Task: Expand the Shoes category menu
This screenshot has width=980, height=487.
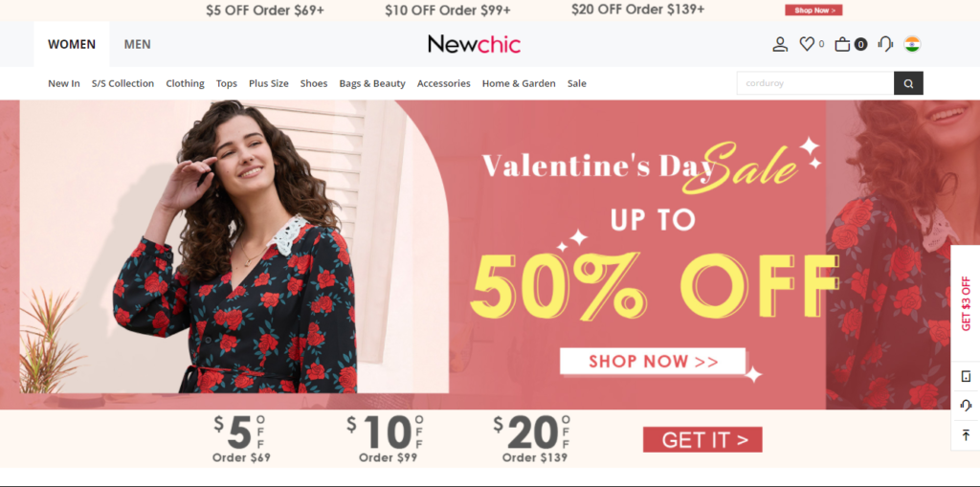Action: 314,83
